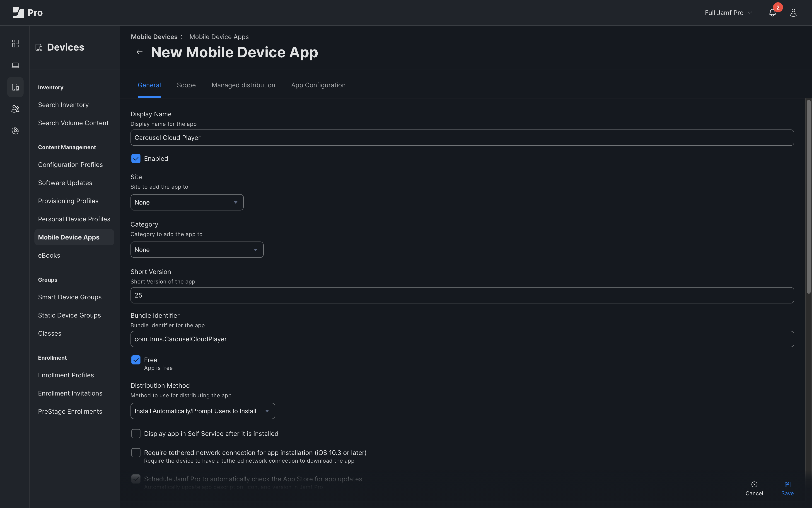Select the Devices icon in left rail
Viewport: 812px width, 508px height.
point(15,87)
